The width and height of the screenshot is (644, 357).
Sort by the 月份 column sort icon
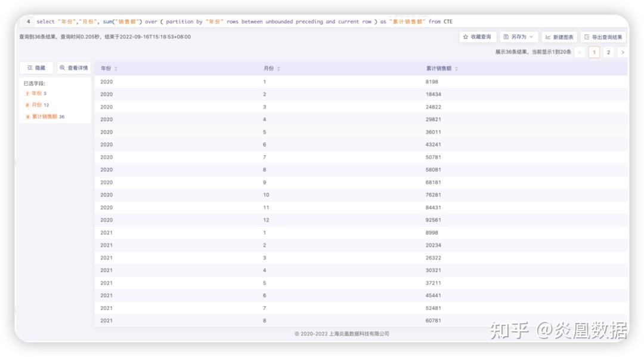(x=278, y=69)
